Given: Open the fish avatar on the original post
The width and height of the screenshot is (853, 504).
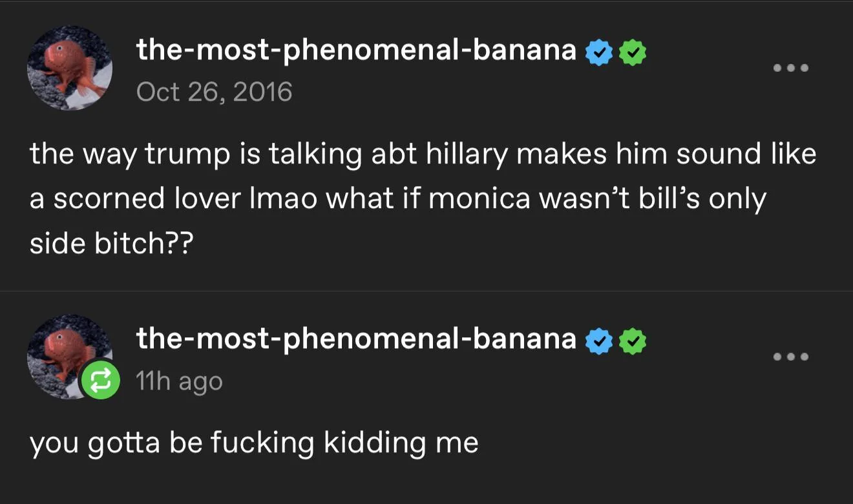Looking at the screenshot, I should click(69, 67).
